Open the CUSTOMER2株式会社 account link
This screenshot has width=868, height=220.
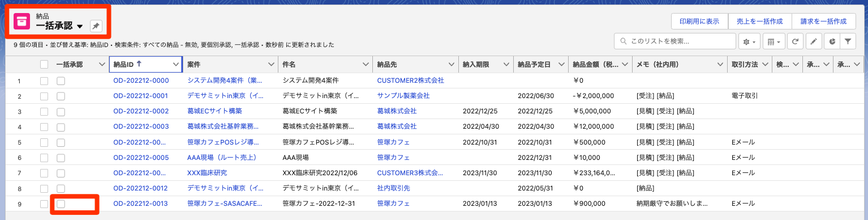410,81
